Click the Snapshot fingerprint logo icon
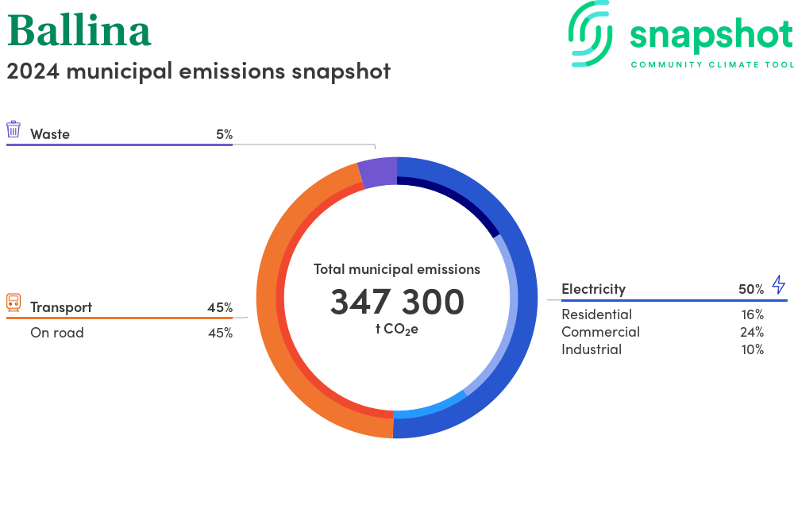794x532 pixels. tap(592, 33)
